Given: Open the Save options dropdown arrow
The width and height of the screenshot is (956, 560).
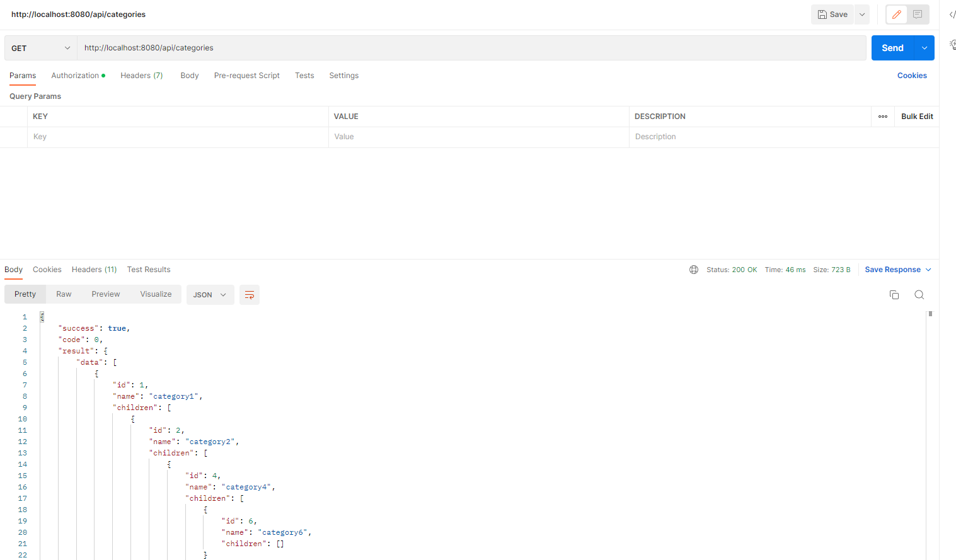Looking at the screenshot, I should (x=862, y=14).
